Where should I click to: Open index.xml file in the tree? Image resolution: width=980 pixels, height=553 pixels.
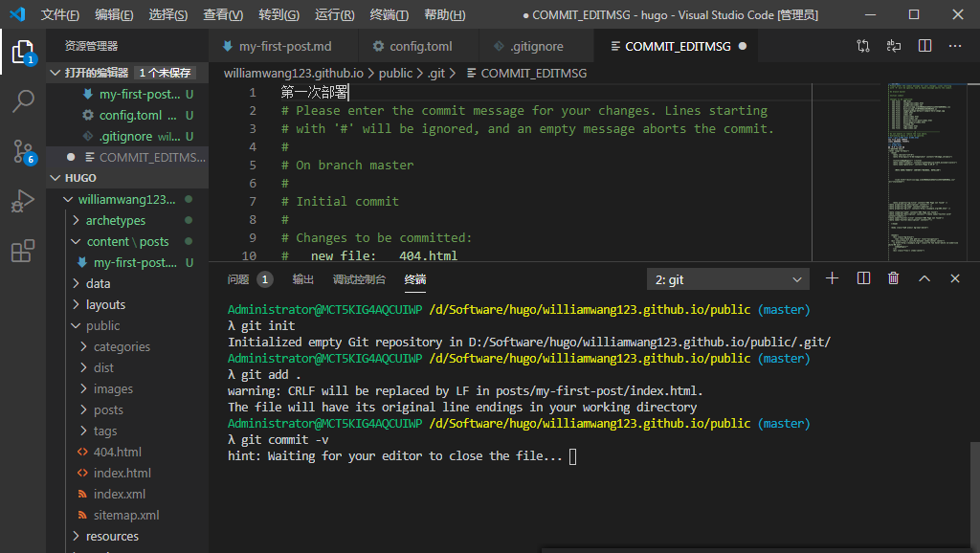[x=120, y=494]
